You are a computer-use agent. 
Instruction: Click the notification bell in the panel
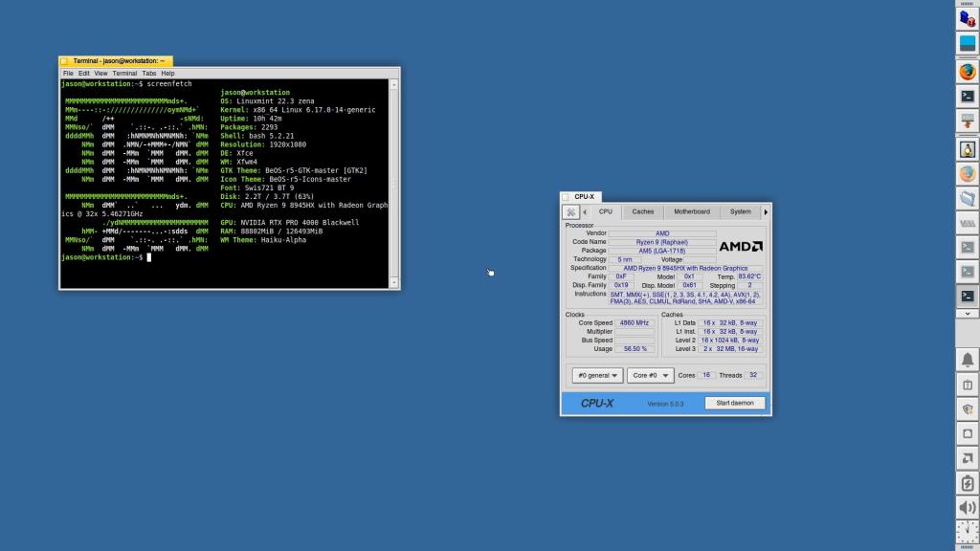[968, 360]
